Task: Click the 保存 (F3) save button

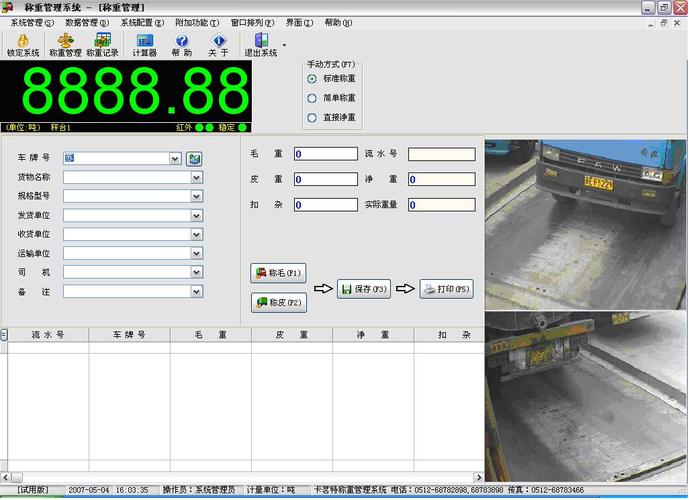Action: coord(363,289)
